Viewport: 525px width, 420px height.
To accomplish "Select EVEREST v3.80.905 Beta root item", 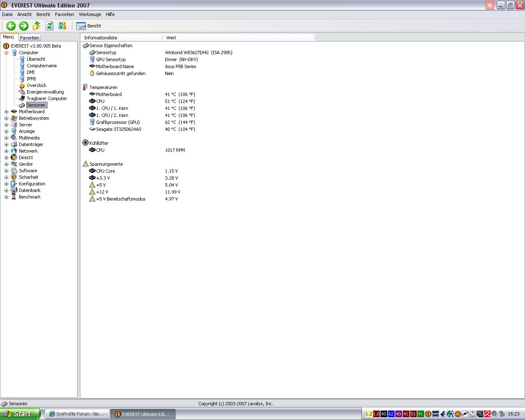I will point(36,46).
